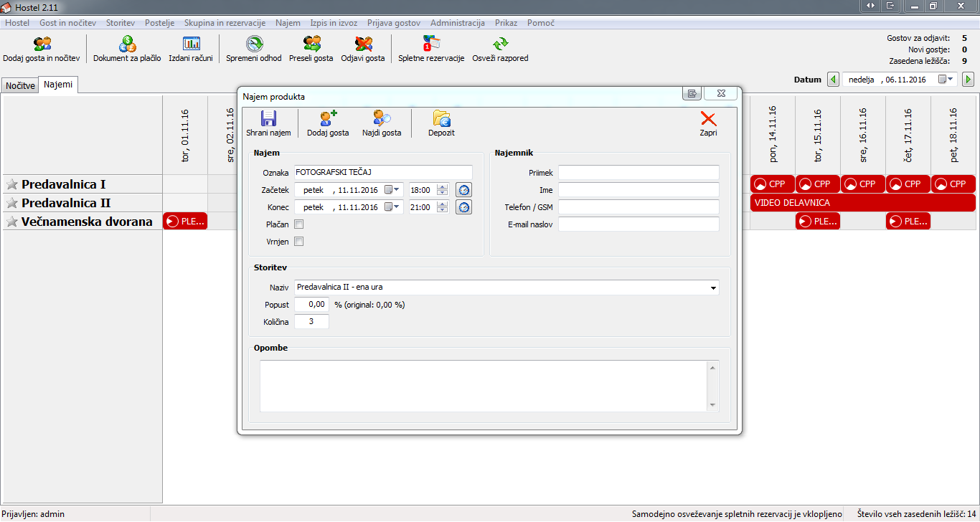Open Izdani računi toolbar icon
Screen dimensions: 980x522
191,45
